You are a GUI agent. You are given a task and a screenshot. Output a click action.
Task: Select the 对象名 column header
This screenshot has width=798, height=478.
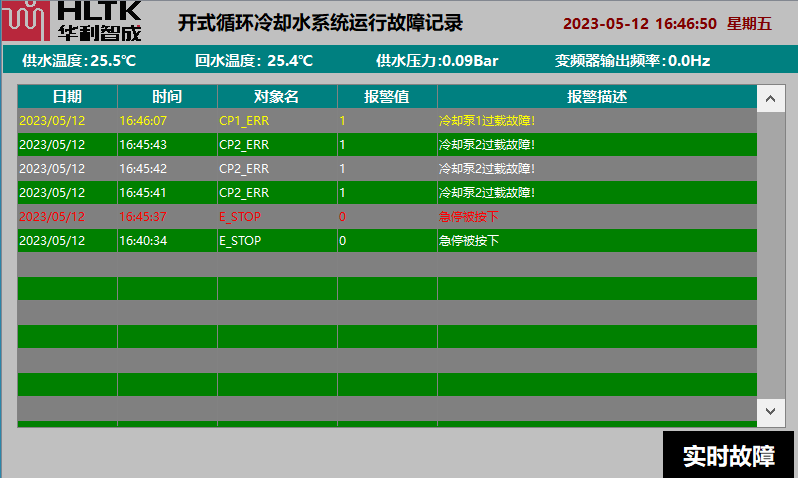(x=277, y=97)
